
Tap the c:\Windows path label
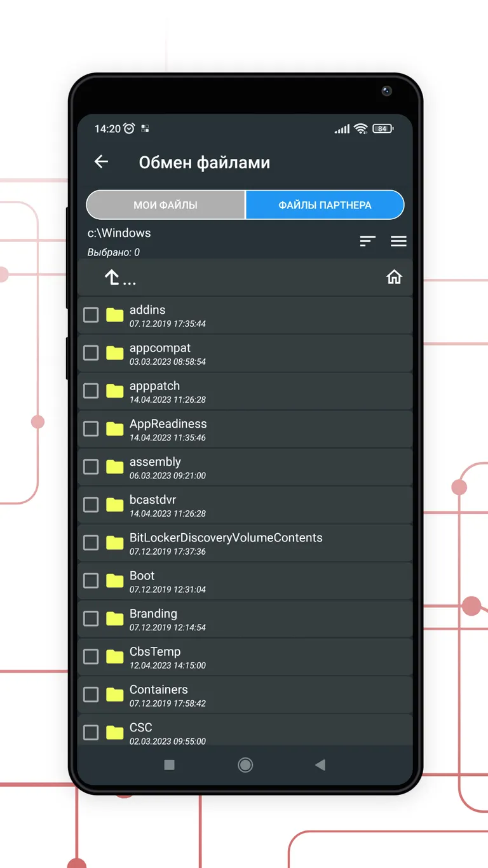point(119,233)
